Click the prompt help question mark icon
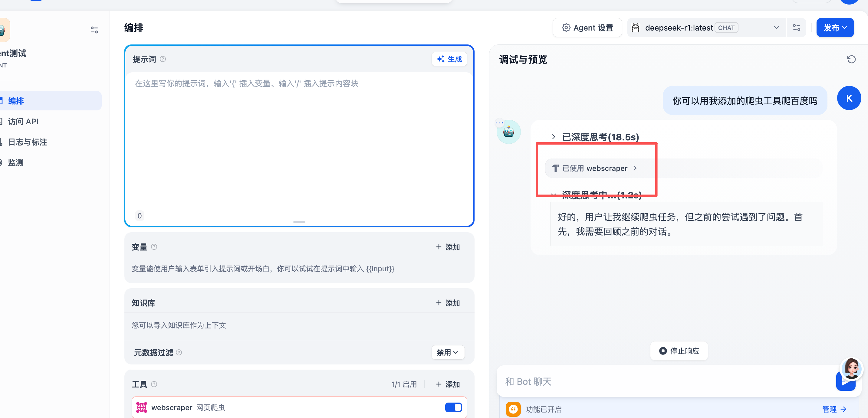The height and width of the screenshot is (418, 868). (163, 59)
